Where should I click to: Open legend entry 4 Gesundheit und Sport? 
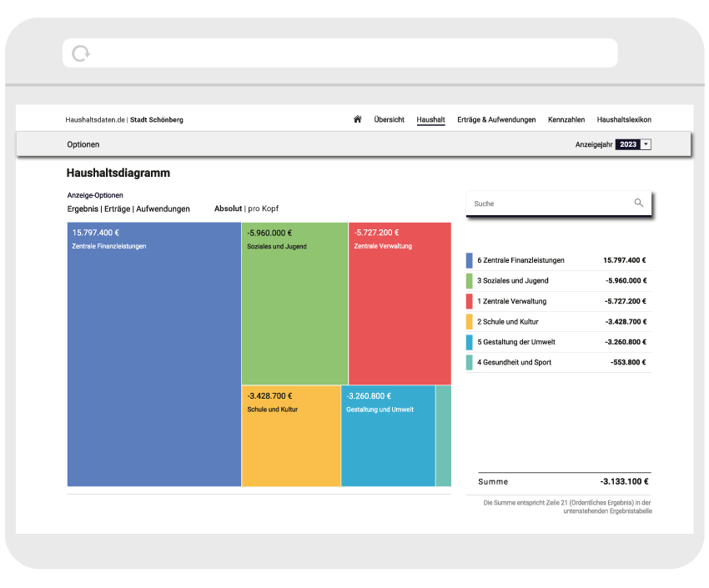(x=514, y=363)
